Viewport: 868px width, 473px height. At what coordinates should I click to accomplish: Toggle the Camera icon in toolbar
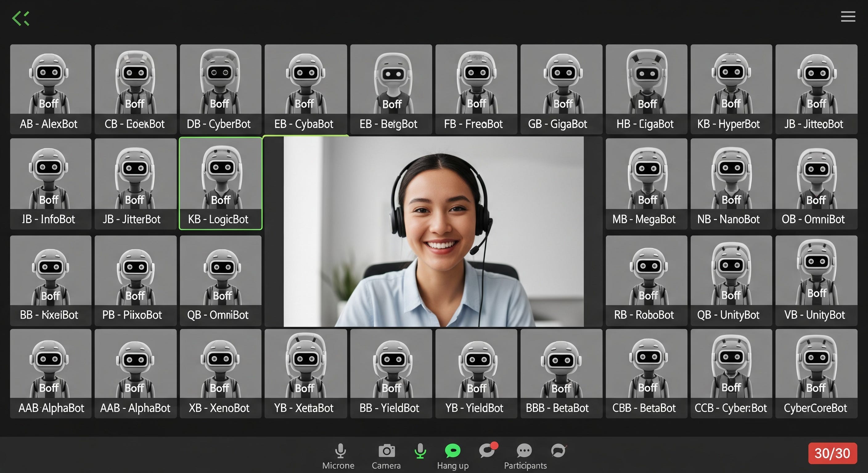point(387,451)
